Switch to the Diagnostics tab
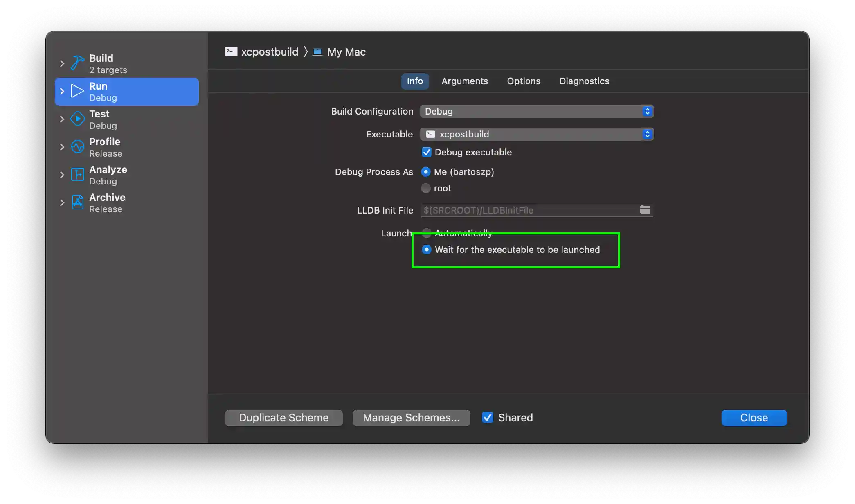Image resolution: width=855 pixels, height=504 pixels. pos(584,81)
